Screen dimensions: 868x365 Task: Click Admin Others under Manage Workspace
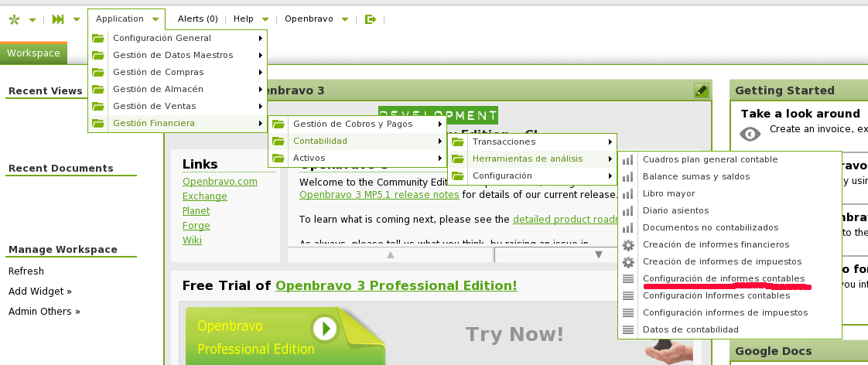[x=44, y=312]
